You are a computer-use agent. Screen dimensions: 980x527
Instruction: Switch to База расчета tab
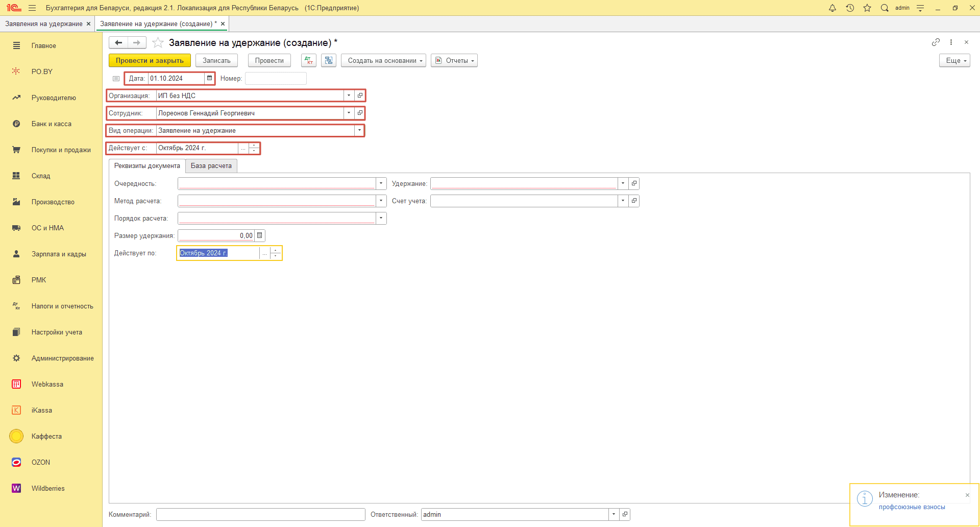coord(211,166)
